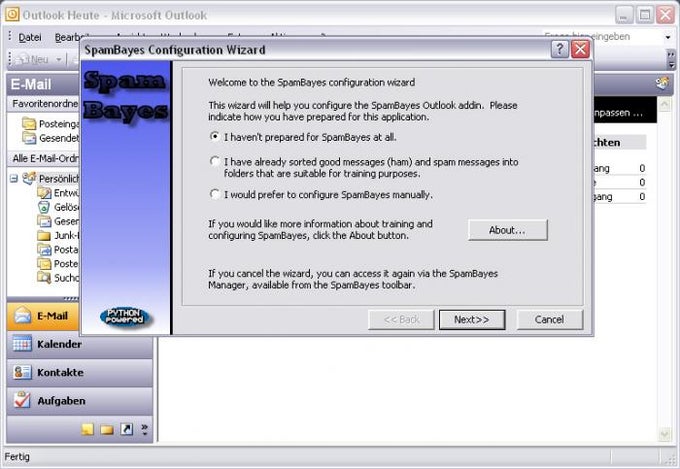Click the Python powered logo
The width and height of the screenshot is (680, 469).
(x=125, y=317)
